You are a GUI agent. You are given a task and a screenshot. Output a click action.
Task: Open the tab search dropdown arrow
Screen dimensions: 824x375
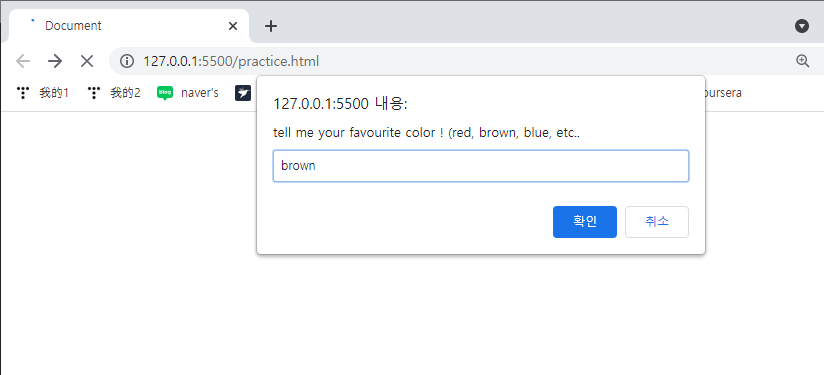click(x=801, y=26)
